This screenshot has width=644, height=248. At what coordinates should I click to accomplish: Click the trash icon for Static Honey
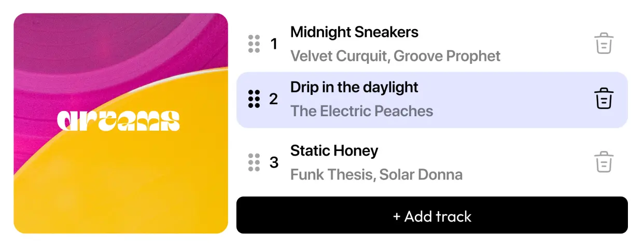(x=604, y=162)
